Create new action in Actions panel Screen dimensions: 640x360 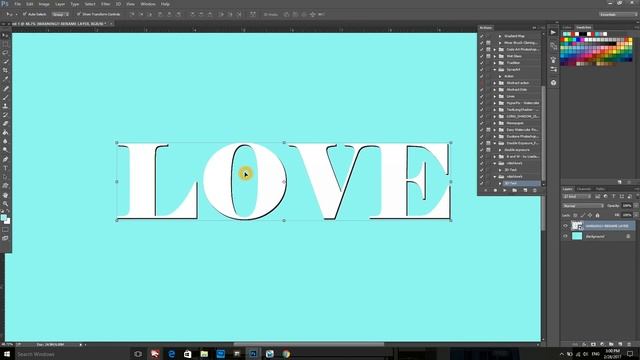click(525, 191)
